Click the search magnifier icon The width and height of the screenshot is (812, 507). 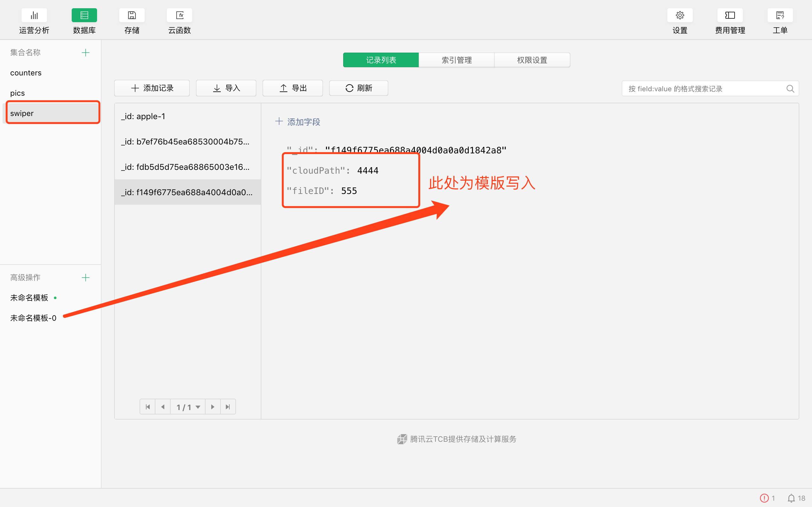(x=790, y=89)
